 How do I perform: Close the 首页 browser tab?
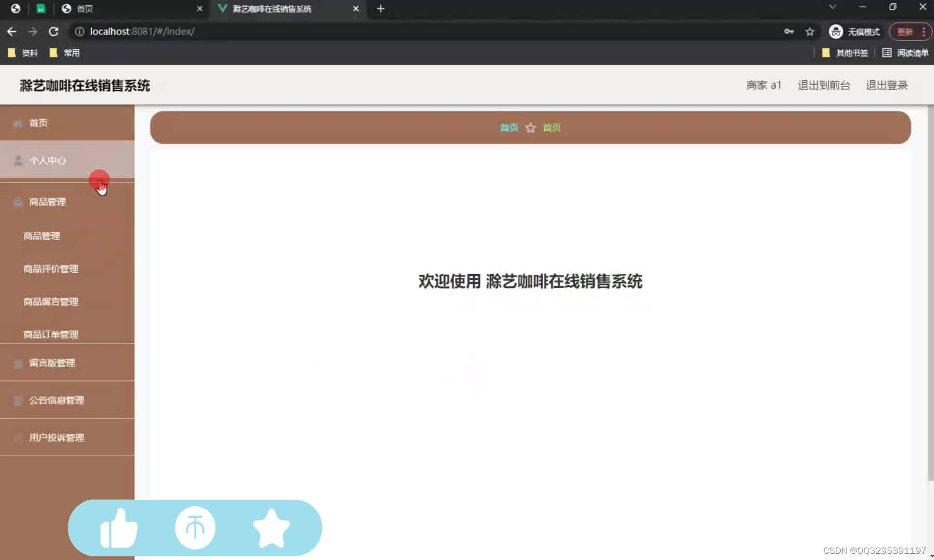pos(200,9)
